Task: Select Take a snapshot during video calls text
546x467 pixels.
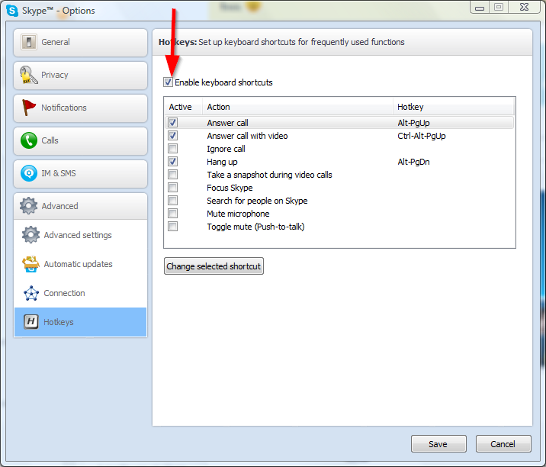Action: (x=269, y=175)
